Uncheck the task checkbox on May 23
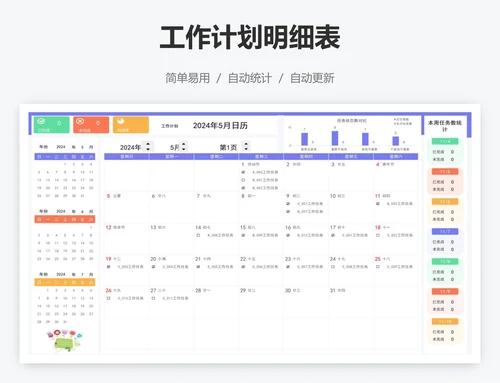The image size is (500, 383). (288, 267)
